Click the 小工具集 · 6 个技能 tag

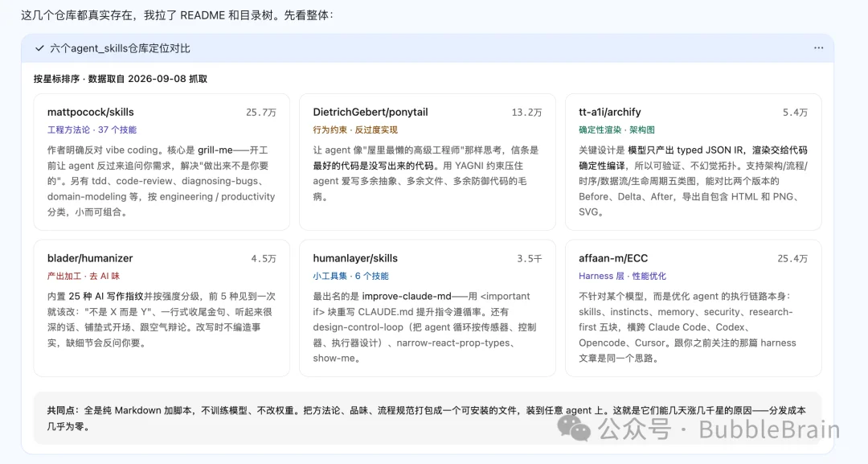(x=351, y=276)
